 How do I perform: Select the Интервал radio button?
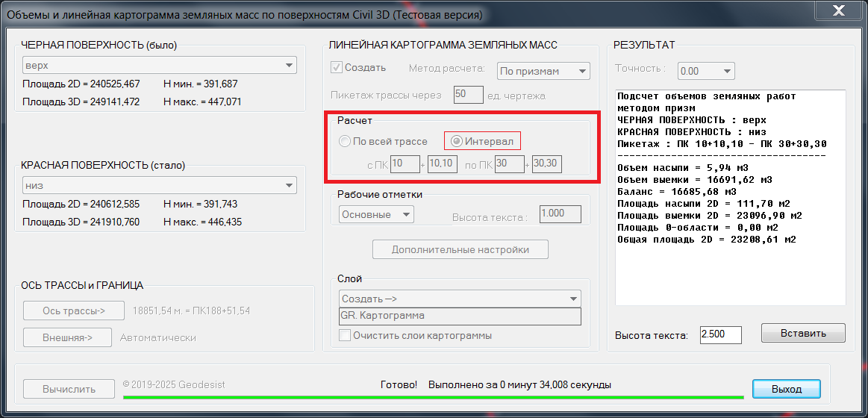[x=456, y=141]
